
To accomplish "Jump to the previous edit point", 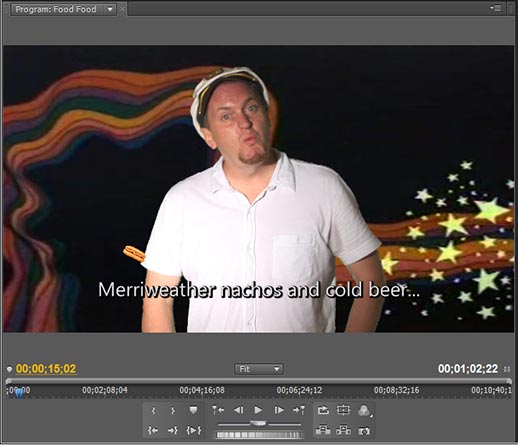I will point(218,410).
